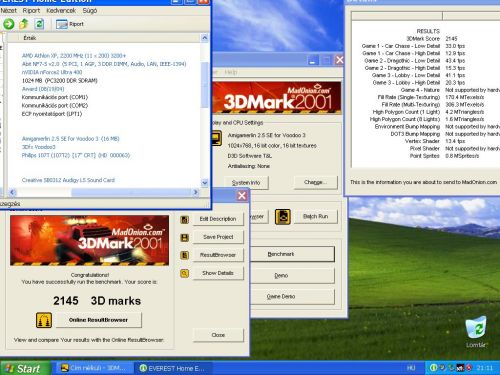Screen dimensions: 500x375
Task: Click the ResultBrowser button
Action: click(x=218, y=255)
